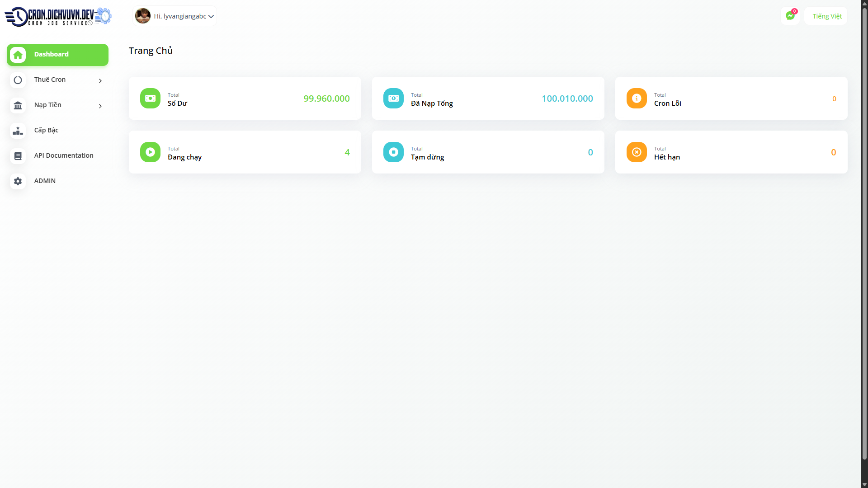Click the Dashboard home icon
Image resolution: width=868 pixels, height=488 pixels.
[x=18, y=55]
